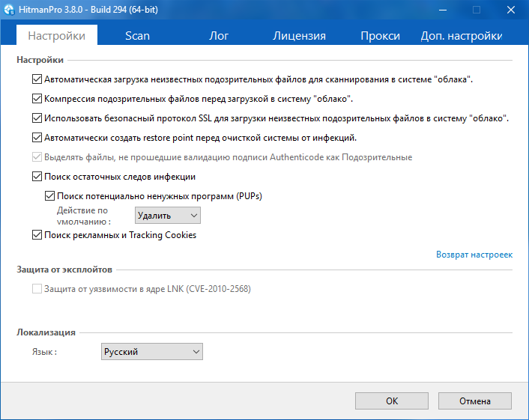Confirm settings with the OK button
The height and width of the screenshot is (420, 529).
392,401
